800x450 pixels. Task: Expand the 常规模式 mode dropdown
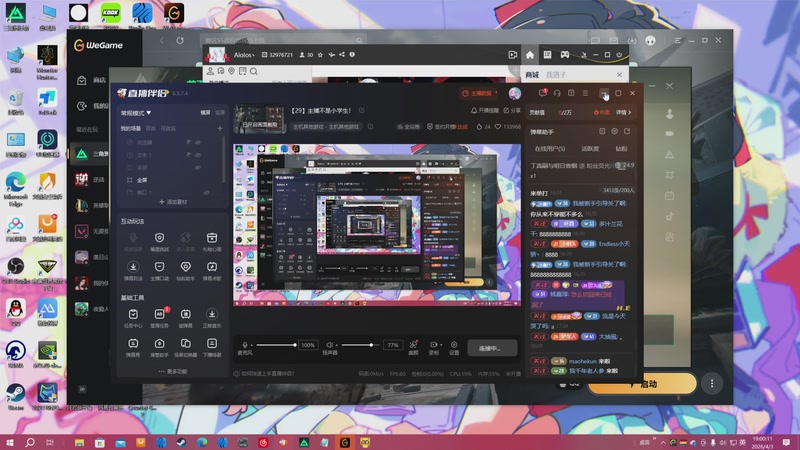tap(136, 113)
